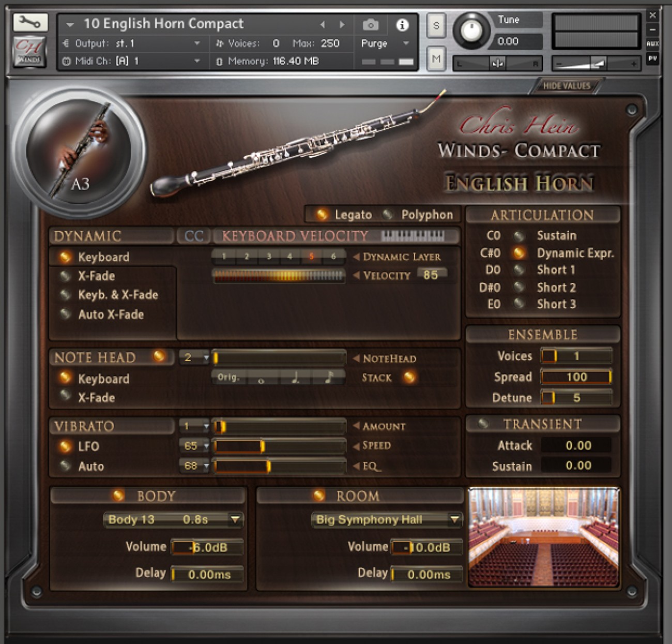
Task: Toggle the Body effect on/off
Action: coord(118,496)
